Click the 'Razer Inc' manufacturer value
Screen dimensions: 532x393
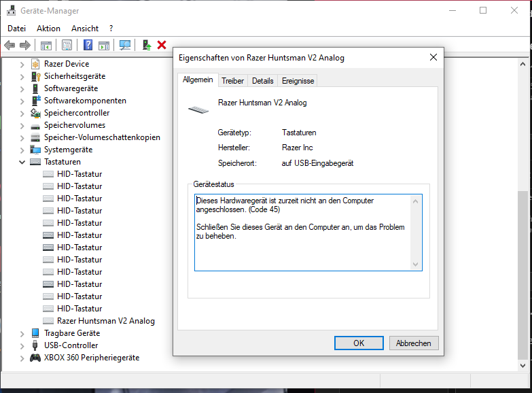pyautogui.click(x=297, y=148)
